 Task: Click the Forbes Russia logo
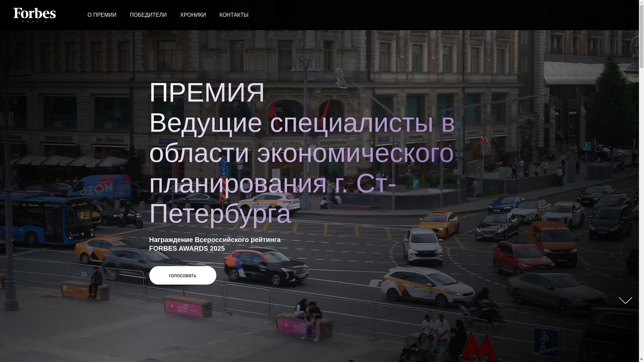(35, 15)
